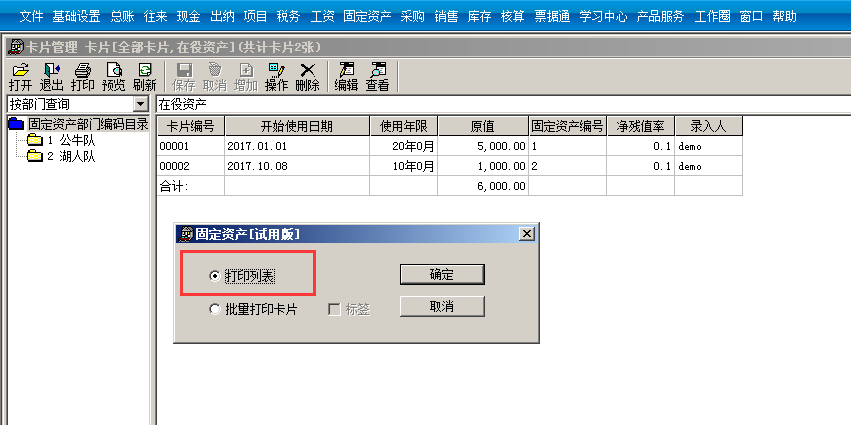The image size is (851, 425).
Task: Click the 查看 (View) toolbar icon
Action: coord(377,76)
